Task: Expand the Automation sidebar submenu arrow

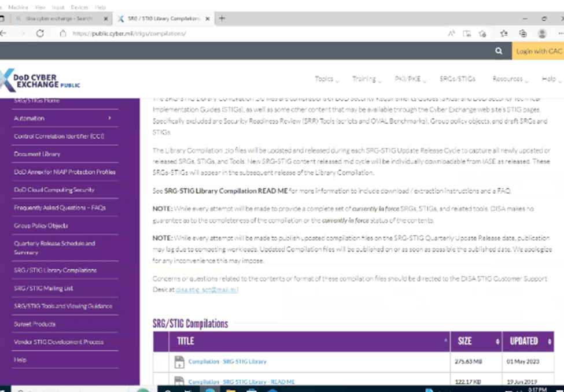Action: [x=109, y=118]
